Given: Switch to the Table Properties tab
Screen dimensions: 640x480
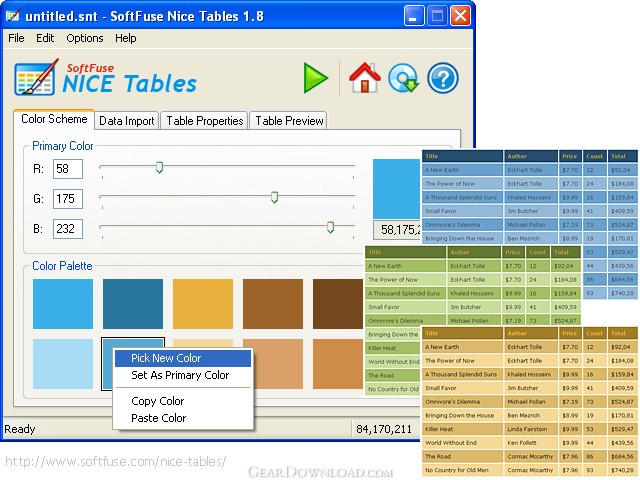Looking at the screenshot, I should tap(204, 121).
